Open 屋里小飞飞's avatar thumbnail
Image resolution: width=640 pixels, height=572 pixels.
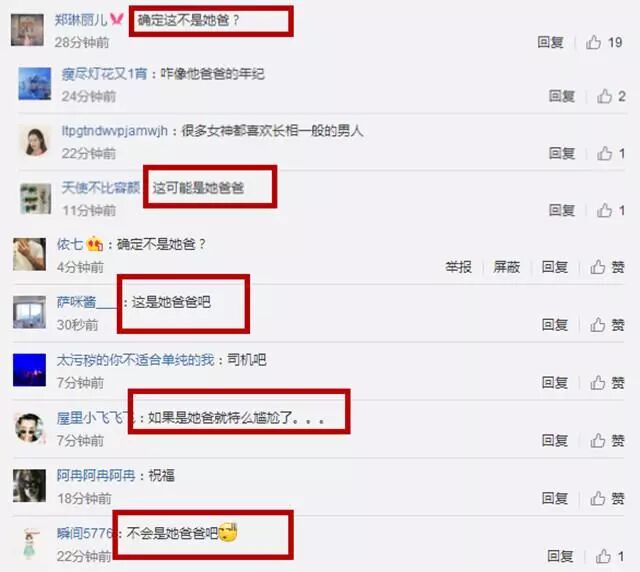[x=29, y=428]
